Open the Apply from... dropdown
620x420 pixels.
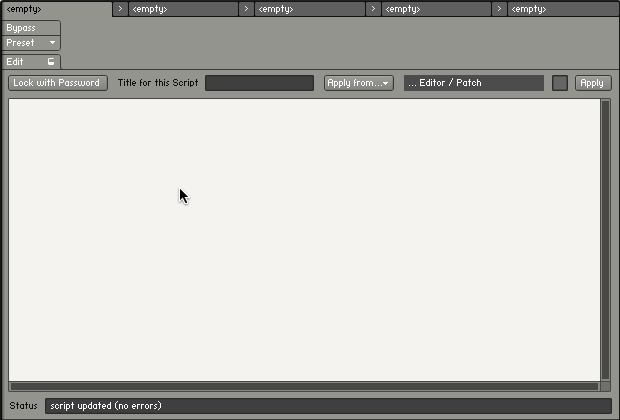coord(359,83)
